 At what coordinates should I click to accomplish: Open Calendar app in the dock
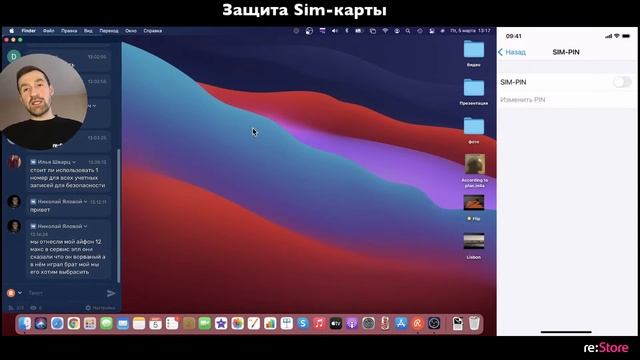[155, 324]
